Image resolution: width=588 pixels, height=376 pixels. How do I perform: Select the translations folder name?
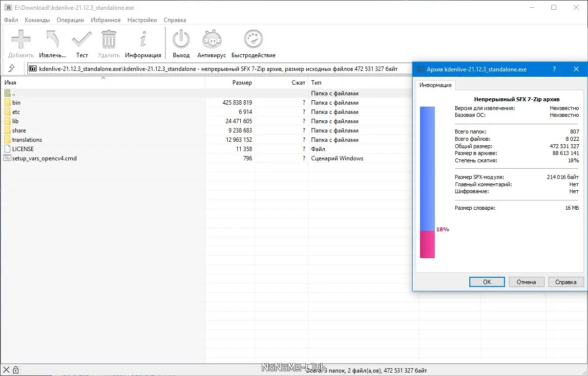27,140
